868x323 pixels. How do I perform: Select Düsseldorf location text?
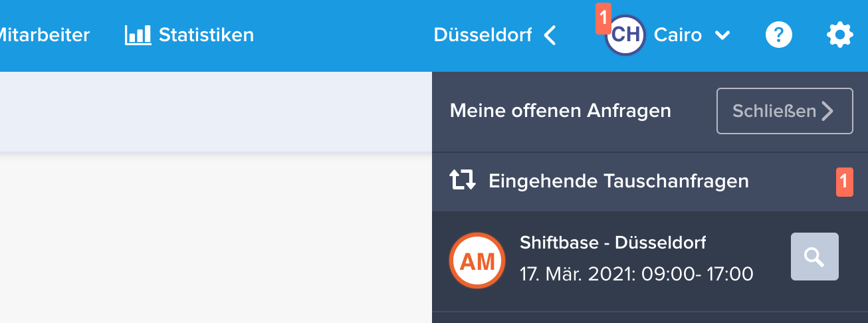click(483, 35)
